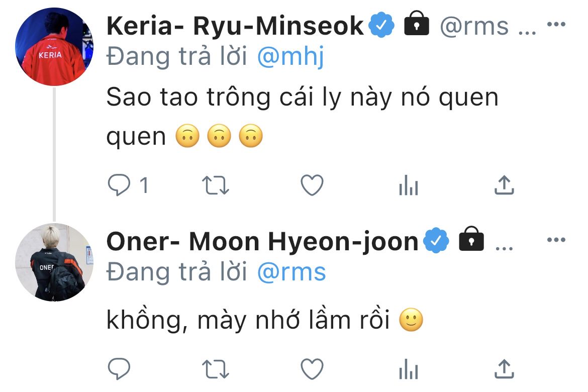
Task: Retweet Oner's reply tweet
Action: 216,369
